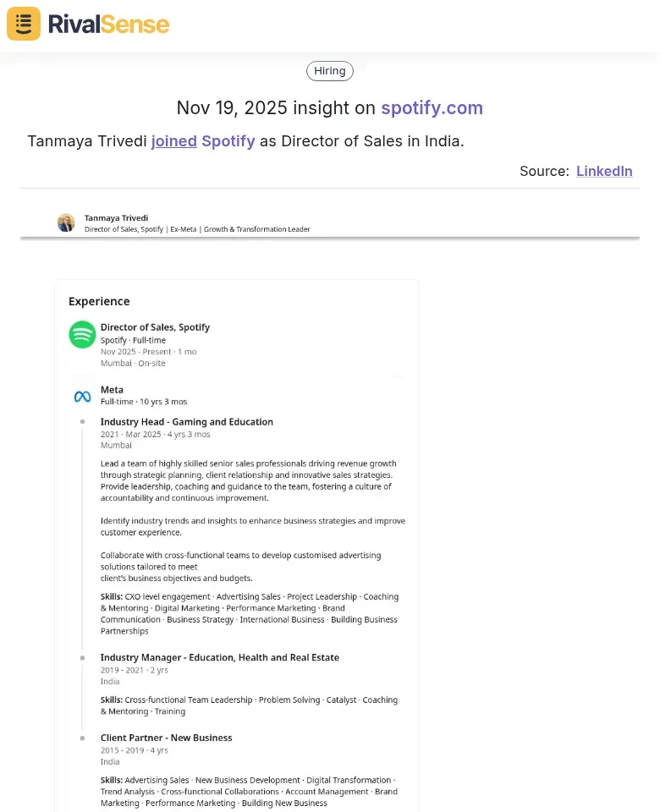Open Tanmaya Trivedi's profile photo
Viewport: 660px width, 812px height.
point(66,222)
